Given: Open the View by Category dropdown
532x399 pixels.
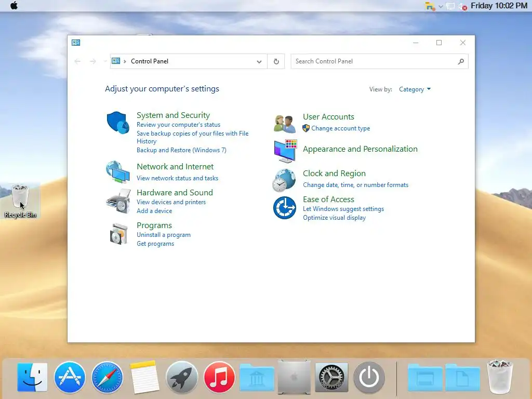Looking at the screenshot, I should pyautogui.click(x=415, y=89).
